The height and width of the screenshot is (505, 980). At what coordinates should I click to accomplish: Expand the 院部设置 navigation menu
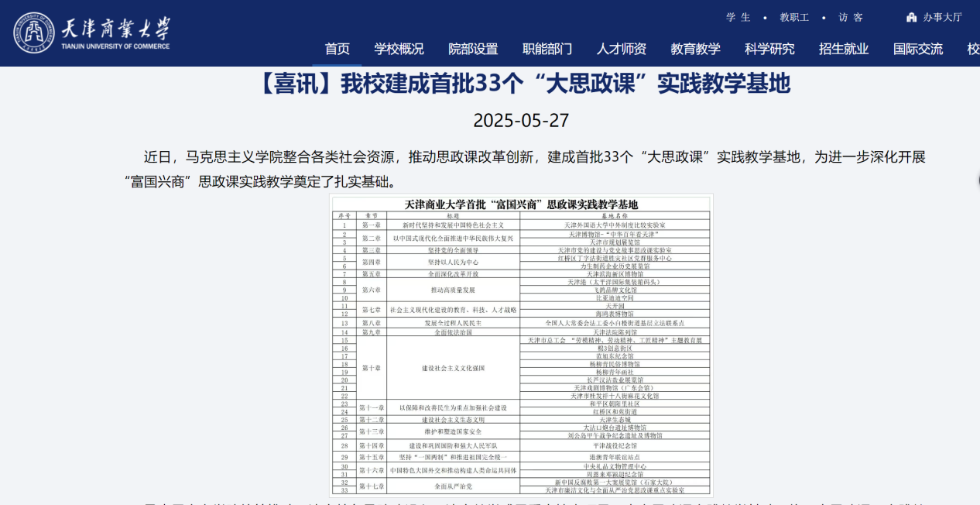(x=473, y=49)
